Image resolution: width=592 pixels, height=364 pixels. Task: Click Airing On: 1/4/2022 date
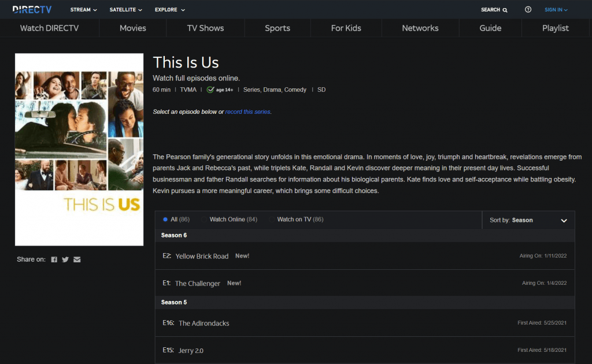point(544,283)
